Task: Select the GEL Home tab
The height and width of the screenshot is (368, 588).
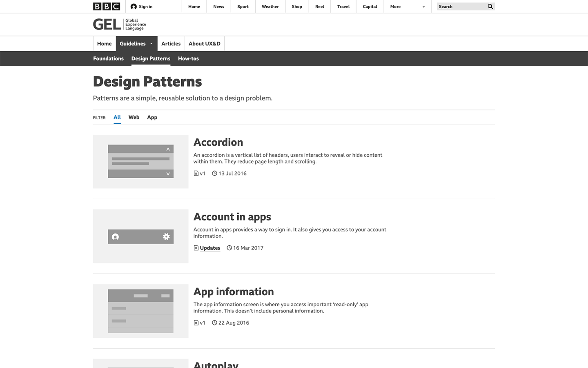Action: tap(105, 44)
